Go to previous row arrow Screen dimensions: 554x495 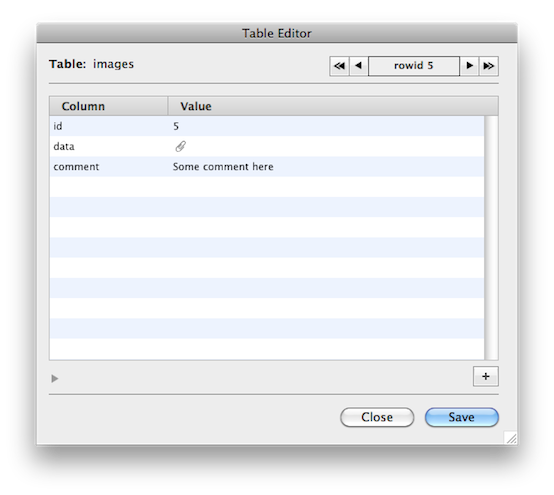(x=359, y=66)
